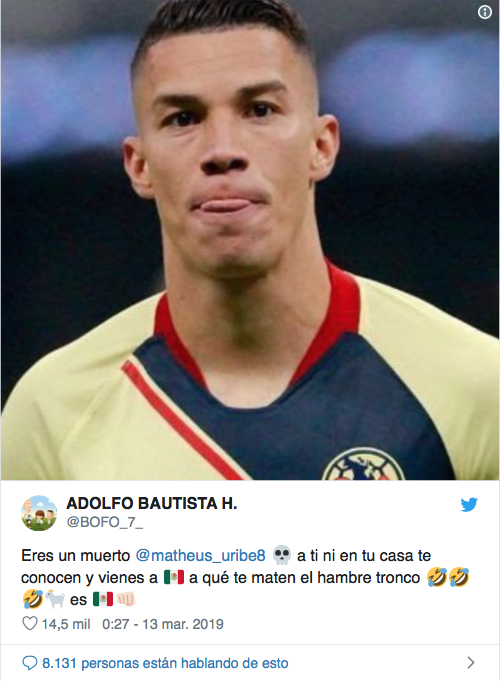Image resolution: width=502 pixels, height=681 pixels.
Task: Open the tweet photo of the player
Action: [250, 240]
